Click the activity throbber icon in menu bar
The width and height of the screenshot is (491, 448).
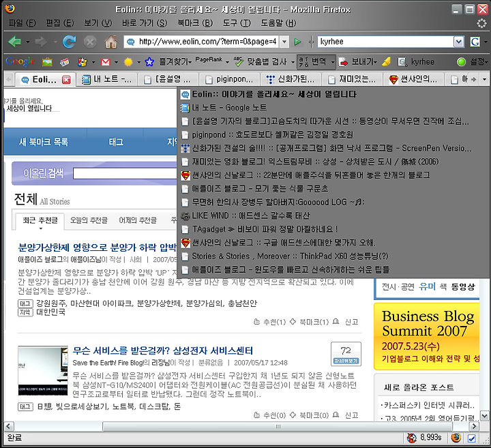coord(481,23)
